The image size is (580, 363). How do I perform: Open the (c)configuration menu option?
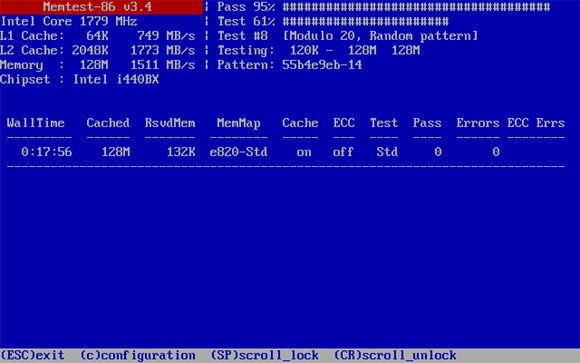pos(138,356)
